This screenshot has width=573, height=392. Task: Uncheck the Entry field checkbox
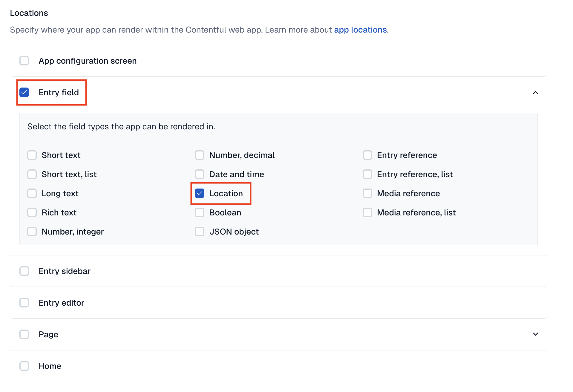24,92
